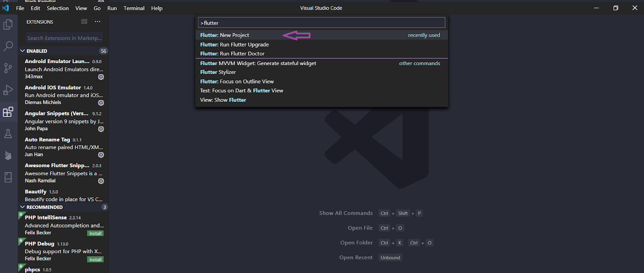This screenshot has width=644, height=273.
Task: Click the Open Folder label
Action: (356, 242)
